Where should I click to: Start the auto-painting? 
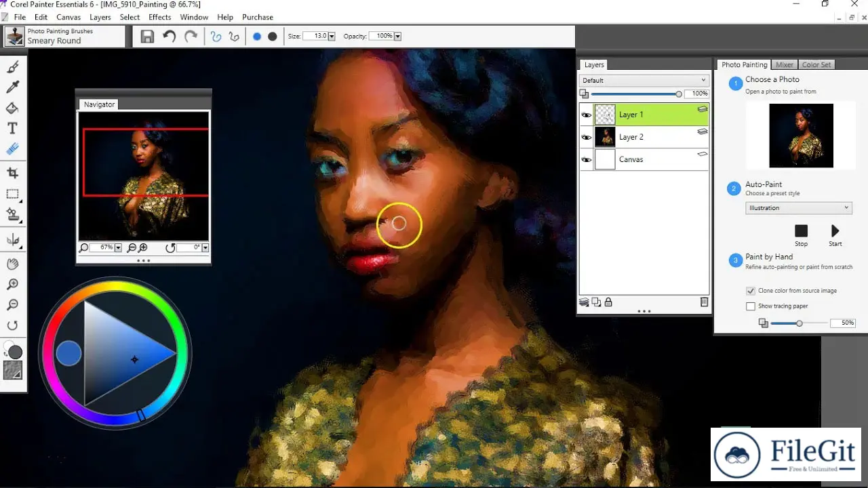click(835, 231)
